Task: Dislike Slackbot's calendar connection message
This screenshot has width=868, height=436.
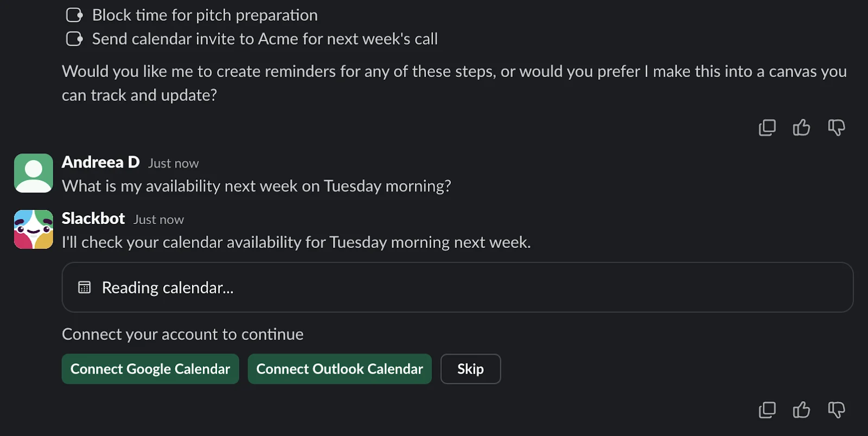Action: 836,410
